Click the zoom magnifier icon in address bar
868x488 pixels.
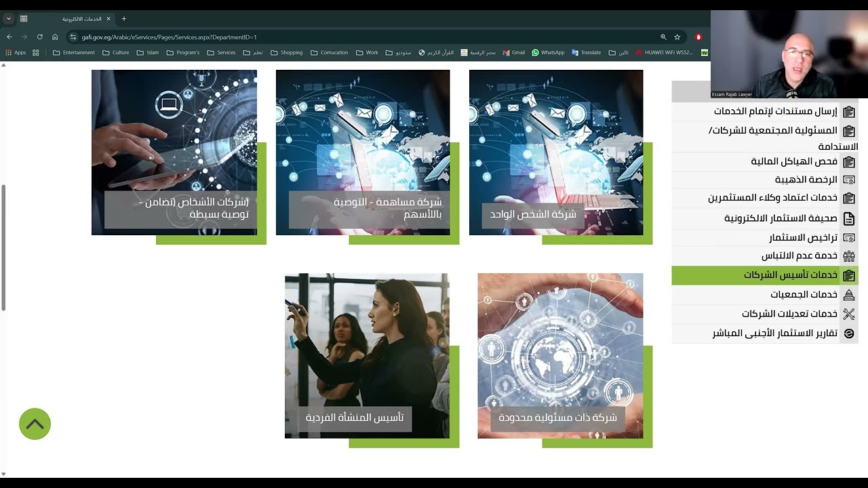click(x=663, y=37)
